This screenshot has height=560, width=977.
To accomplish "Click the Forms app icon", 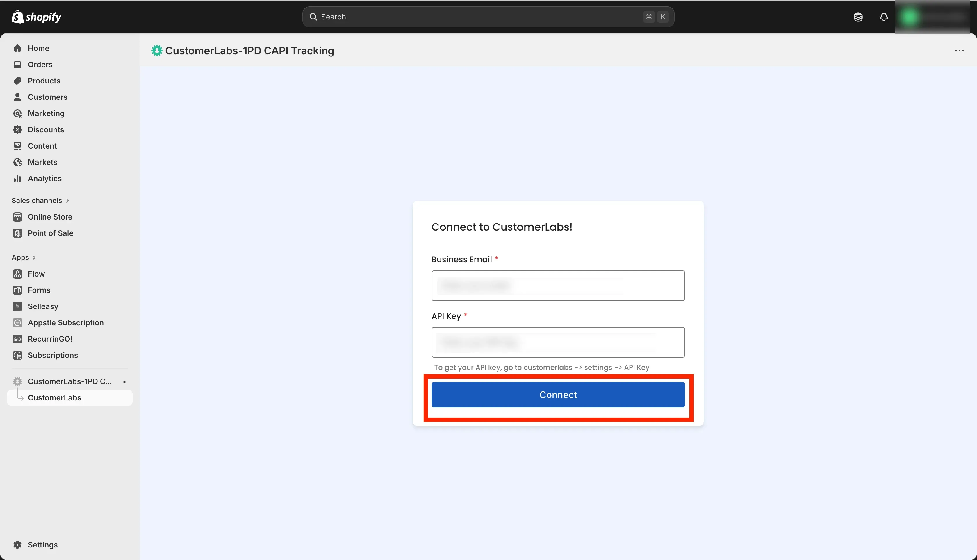I will [x=17, y=290].
